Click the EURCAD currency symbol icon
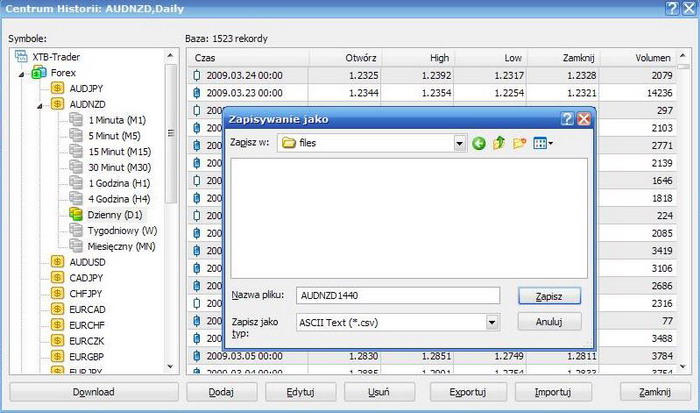This screenshot has height=413, width=700. pos(57,309)
